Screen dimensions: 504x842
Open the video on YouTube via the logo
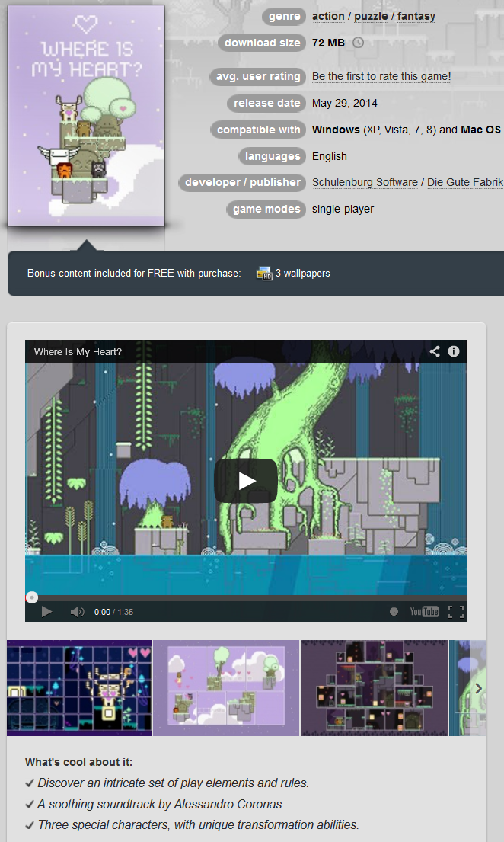pos(425,612)
